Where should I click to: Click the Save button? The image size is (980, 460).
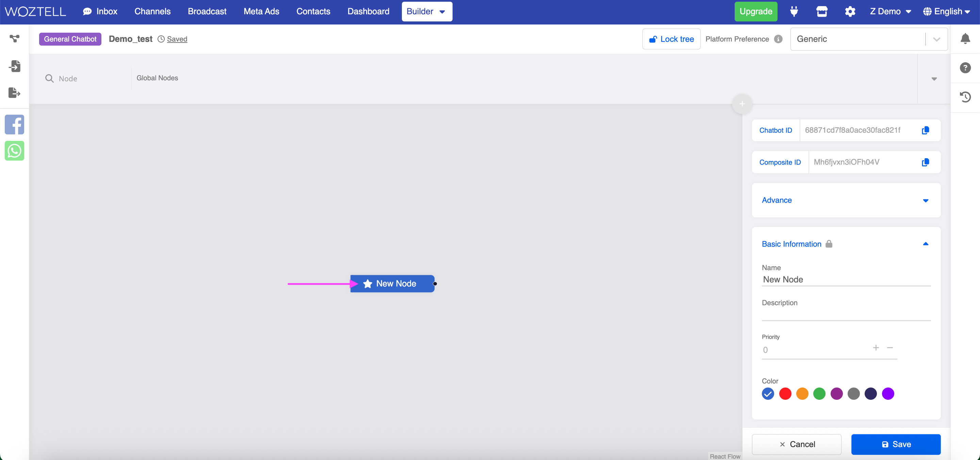click(x=896, y=444)
